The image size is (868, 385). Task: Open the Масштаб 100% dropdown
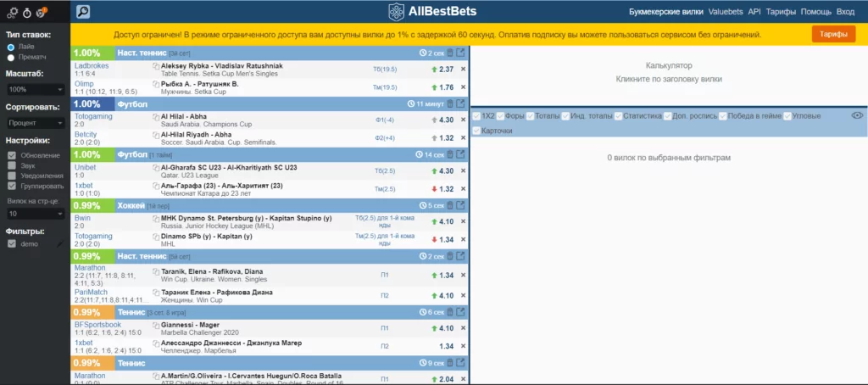click(x=36, y=89)
